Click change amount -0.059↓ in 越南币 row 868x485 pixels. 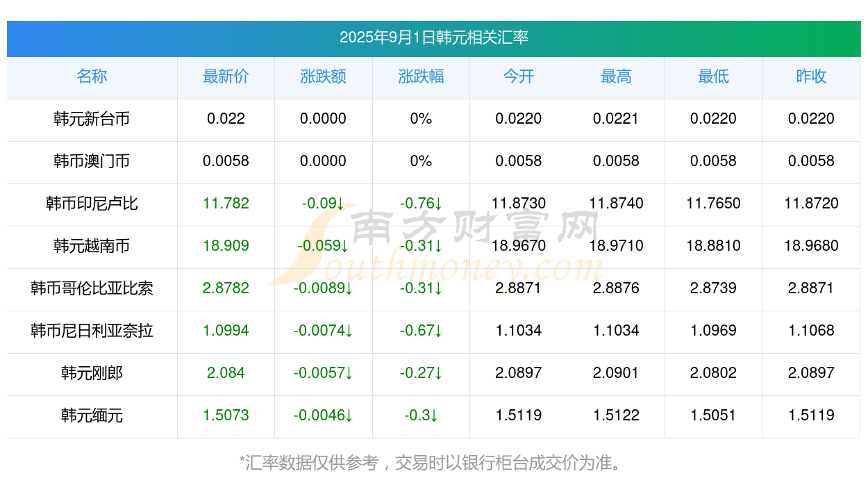[x=324, y=246]
